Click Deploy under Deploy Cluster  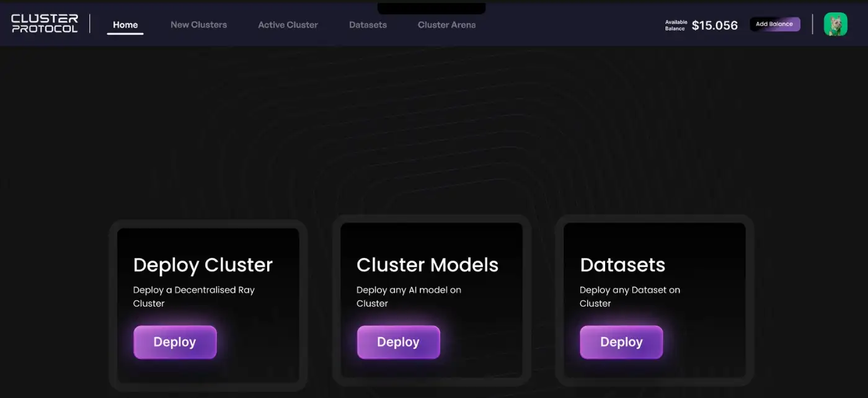click(175, 342)
